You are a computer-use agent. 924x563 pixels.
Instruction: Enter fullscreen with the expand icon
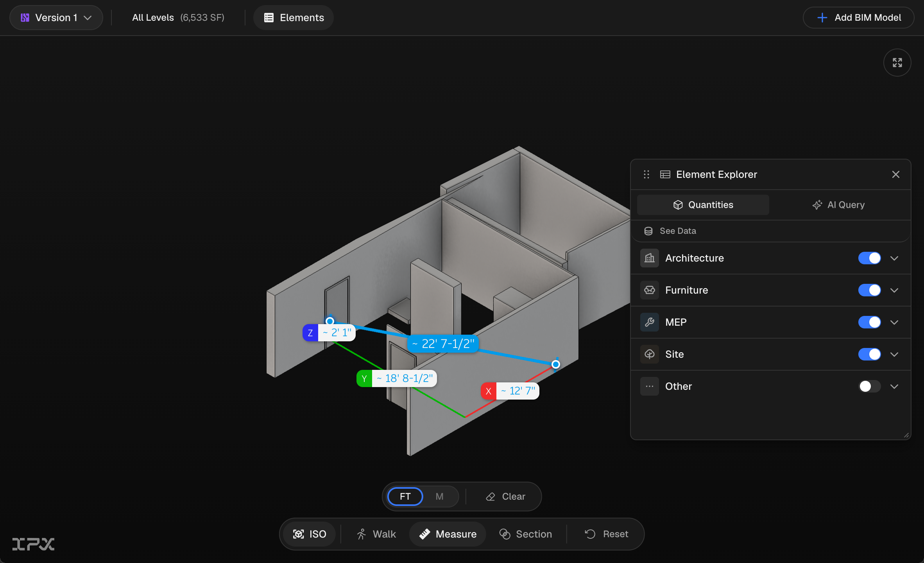click(897, 63)
